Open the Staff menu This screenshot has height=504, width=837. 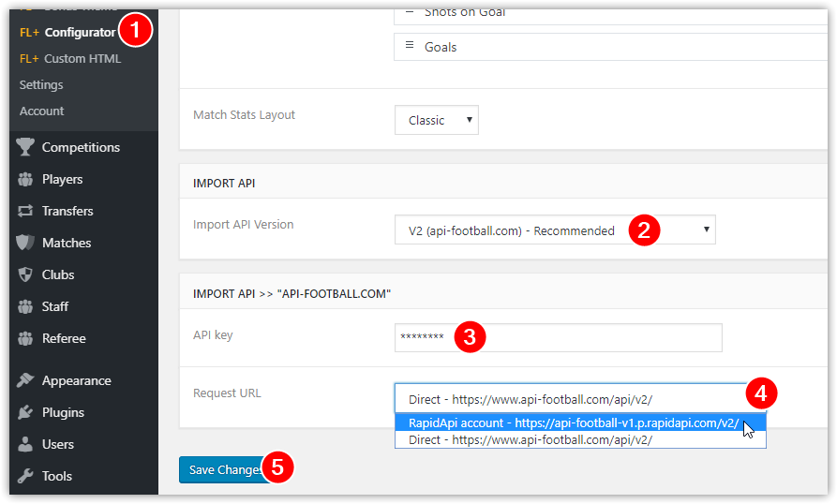(x=55, y=306)
